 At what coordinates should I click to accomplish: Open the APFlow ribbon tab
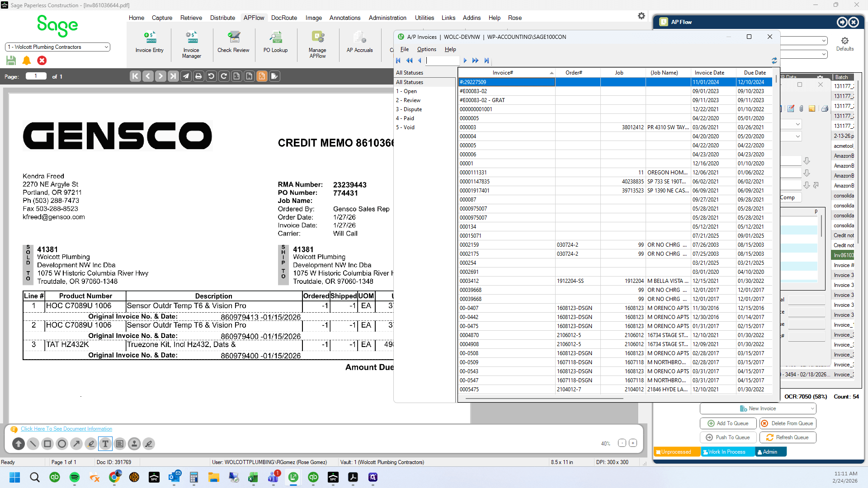point(254,18)
